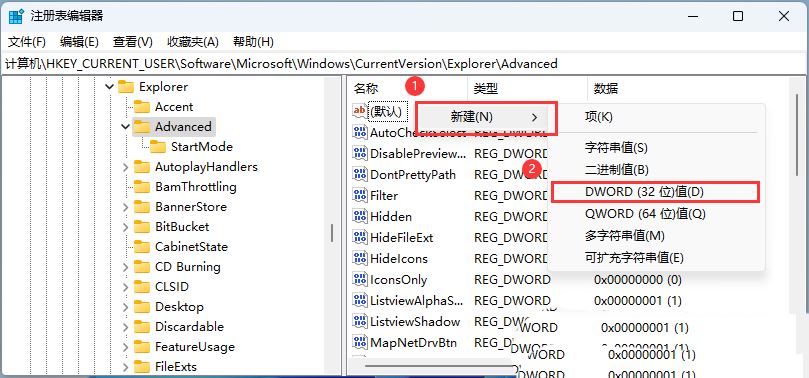809x378 pixels.
Task: Choose DWORD (32 位)值(D) entry
Action: (x=656, y=192)
